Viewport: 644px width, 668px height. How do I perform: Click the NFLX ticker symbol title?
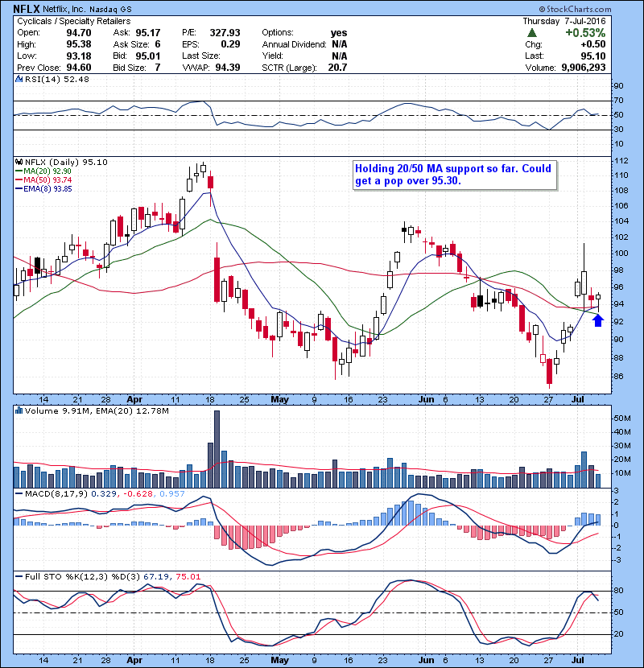[x=27, y=9]
